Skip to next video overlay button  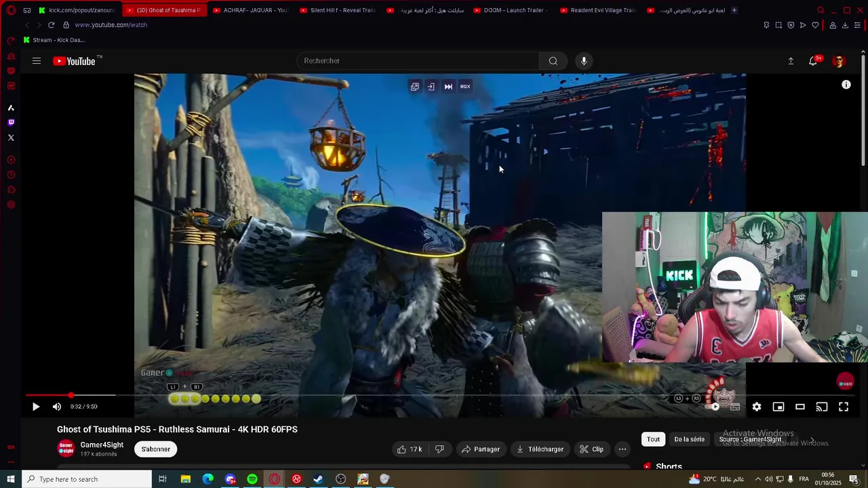448,87
